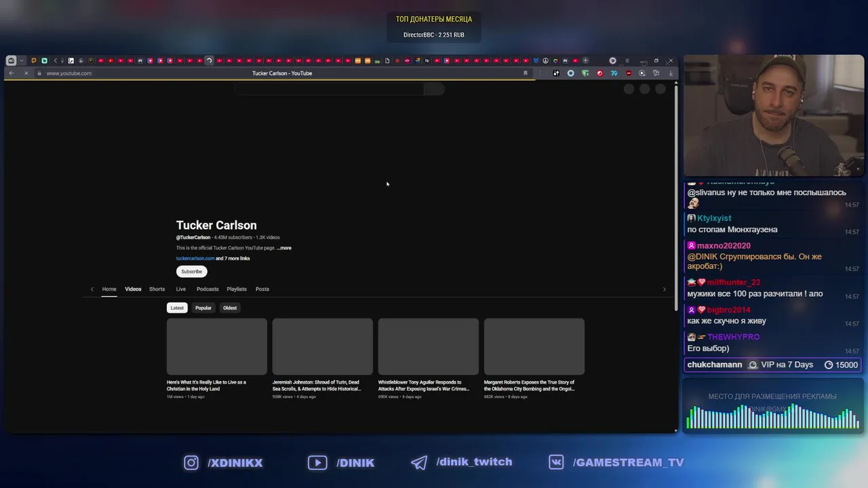Open title 'Here's What It's Really Like to Live'

point(207,386)
